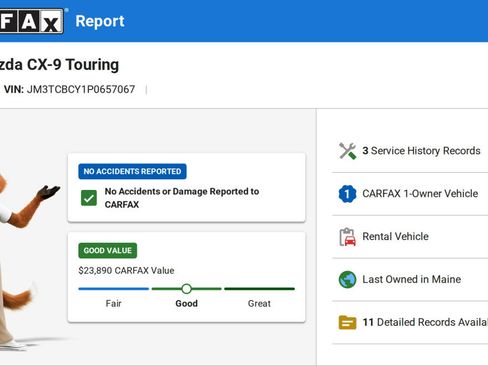The image size is (488, 366).
Task: Click the CARFAX logo in header
Action: tap(32, 21)
